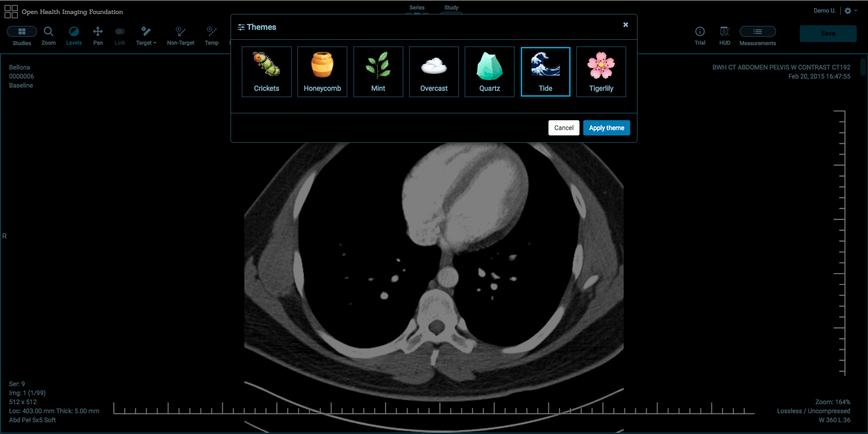This screenshot has width=868, height=434.
Task: Choose the Tigerlily theme thumbnail
Action: coord(601,72)
